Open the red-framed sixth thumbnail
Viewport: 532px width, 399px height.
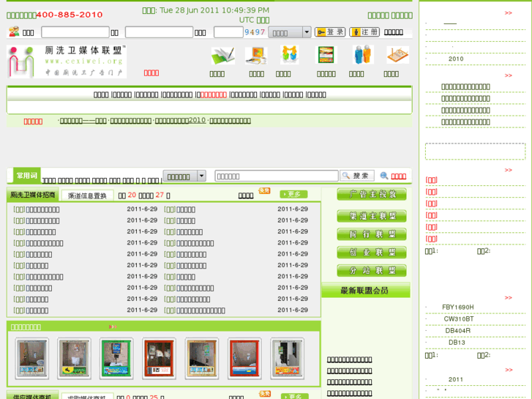(244, 359)
